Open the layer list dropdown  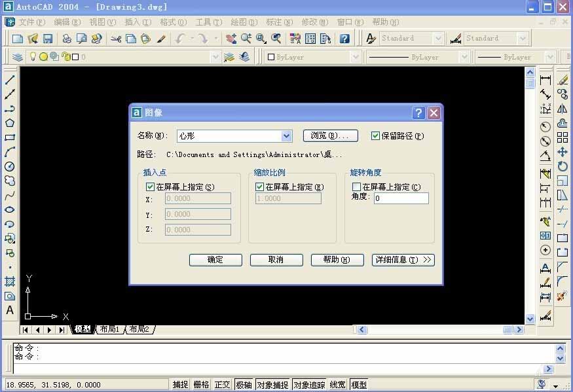(215, 57)
